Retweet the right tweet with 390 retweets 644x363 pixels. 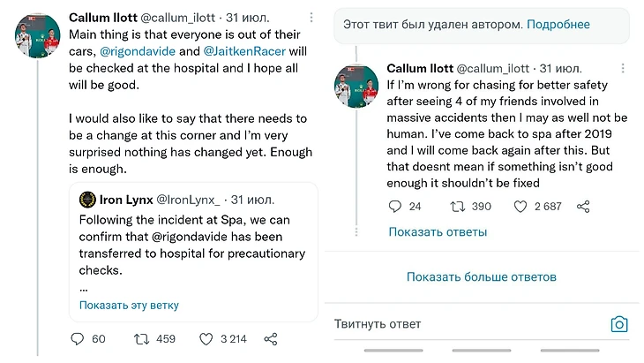coord(458,207)
